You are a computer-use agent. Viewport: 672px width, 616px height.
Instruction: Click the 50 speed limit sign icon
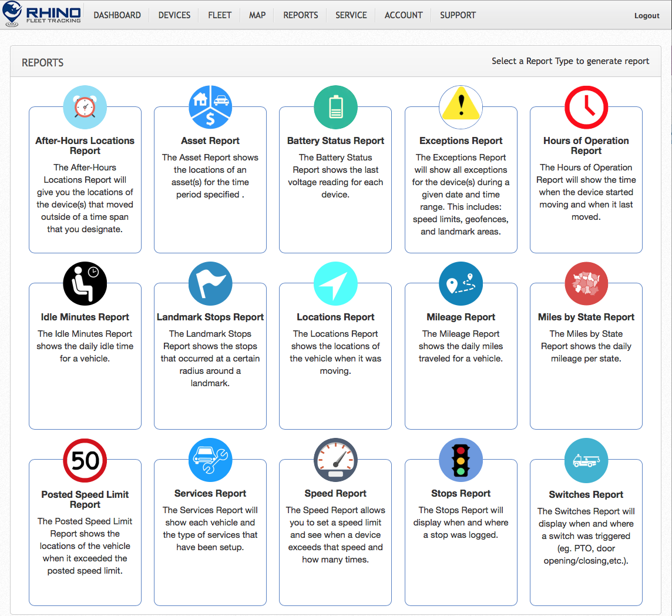(x=85, y=460)
